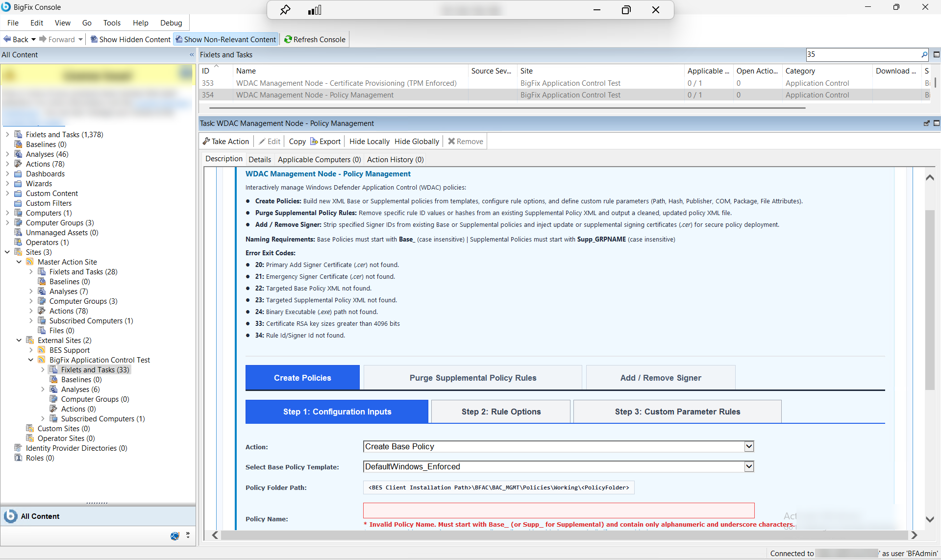The height and width of the screenshot is (560, 941).
Task: Maximize the Fixlets and Tasks list pane
Action: tap(937, 55)
